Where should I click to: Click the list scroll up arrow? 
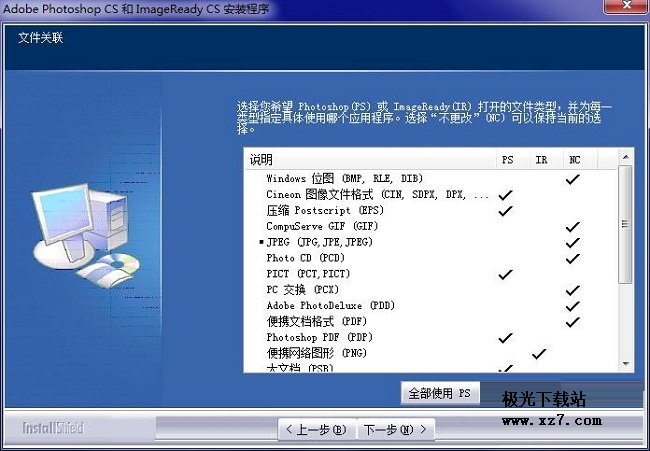[626, 157]
